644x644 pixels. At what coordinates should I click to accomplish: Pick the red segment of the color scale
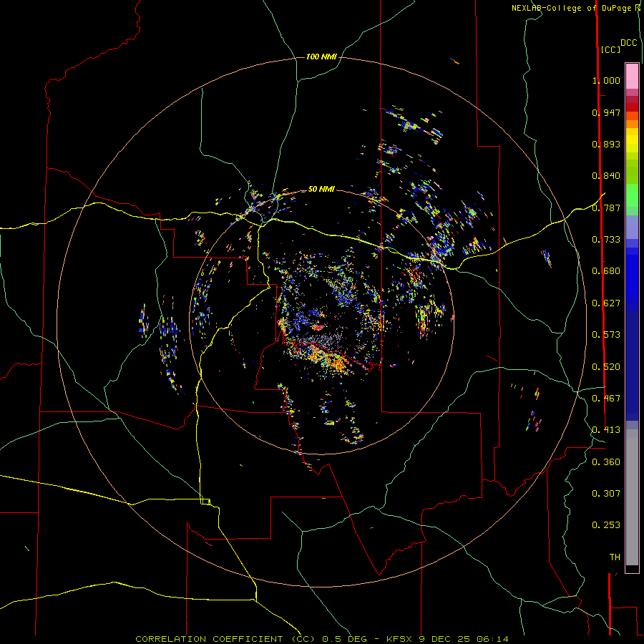632,107
